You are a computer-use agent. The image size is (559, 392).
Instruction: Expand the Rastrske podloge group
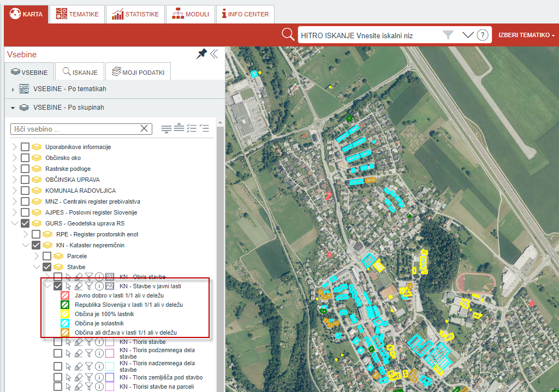(x=14, y=169)
